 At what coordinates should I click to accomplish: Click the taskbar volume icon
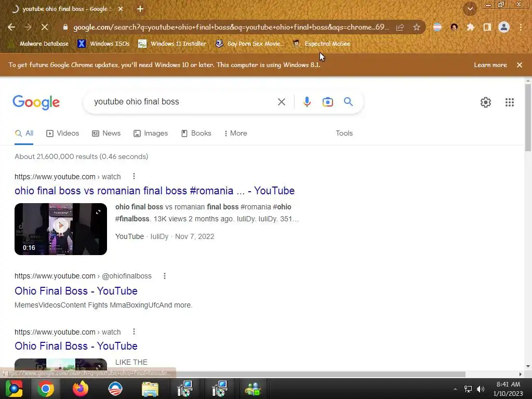coord(481,389)
